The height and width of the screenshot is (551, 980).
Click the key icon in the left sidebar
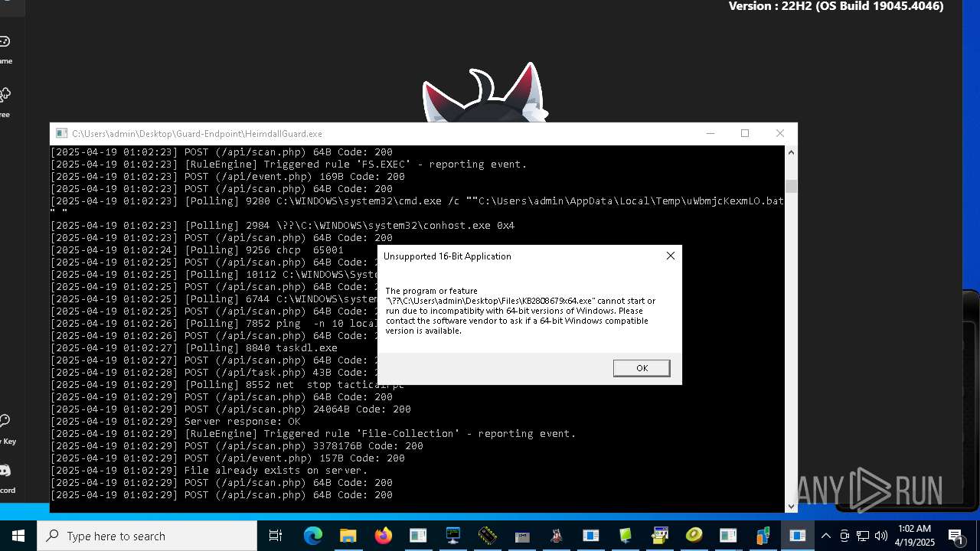(x=5, y=421)
